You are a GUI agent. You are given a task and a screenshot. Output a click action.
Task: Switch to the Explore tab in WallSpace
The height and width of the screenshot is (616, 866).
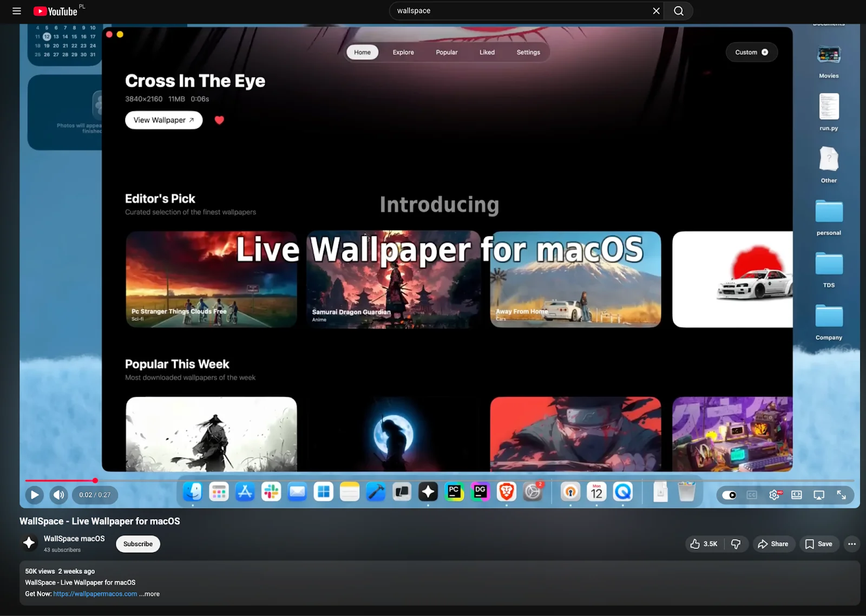click(x=403, y=52)
